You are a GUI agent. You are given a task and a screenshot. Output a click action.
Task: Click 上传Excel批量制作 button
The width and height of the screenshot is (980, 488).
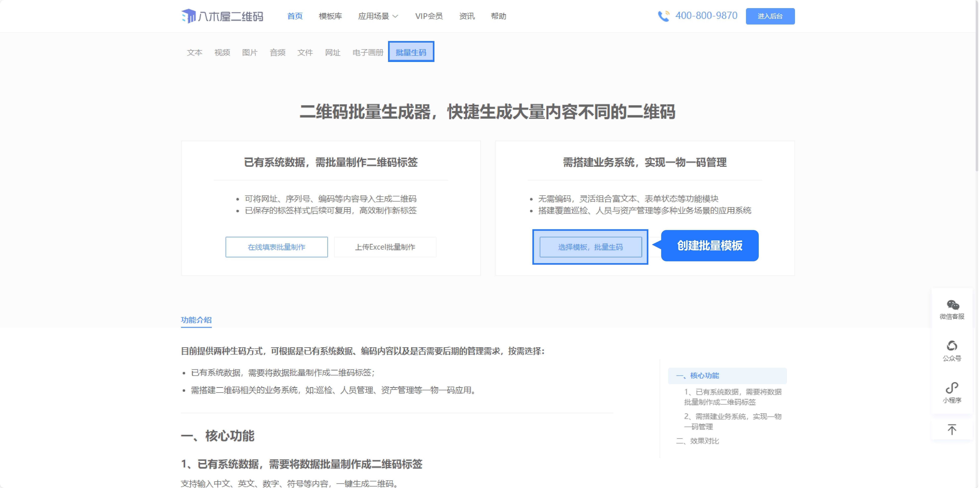click(385, 247)
